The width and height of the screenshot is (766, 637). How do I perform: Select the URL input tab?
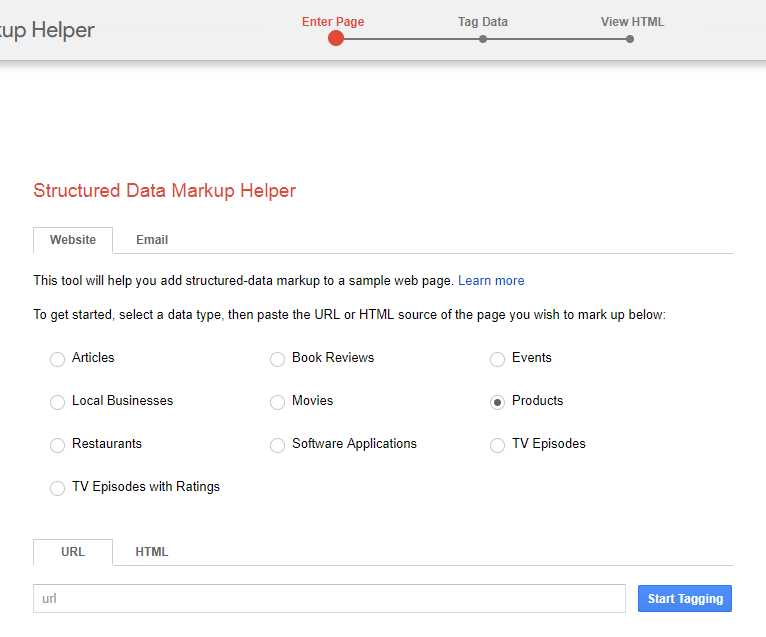73,552
